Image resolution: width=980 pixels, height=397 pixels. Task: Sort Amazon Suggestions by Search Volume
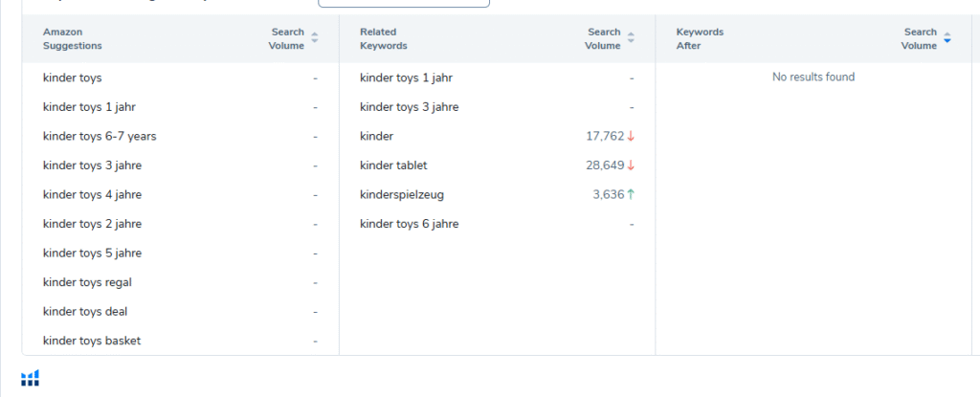pyautogui.click(x=314, y=38)
